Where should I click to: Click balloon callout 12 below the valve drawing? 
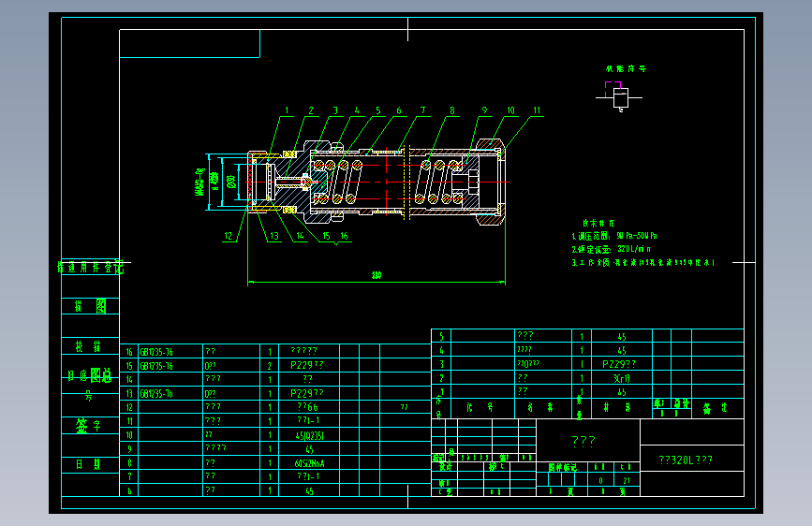[x=229, y=236]
